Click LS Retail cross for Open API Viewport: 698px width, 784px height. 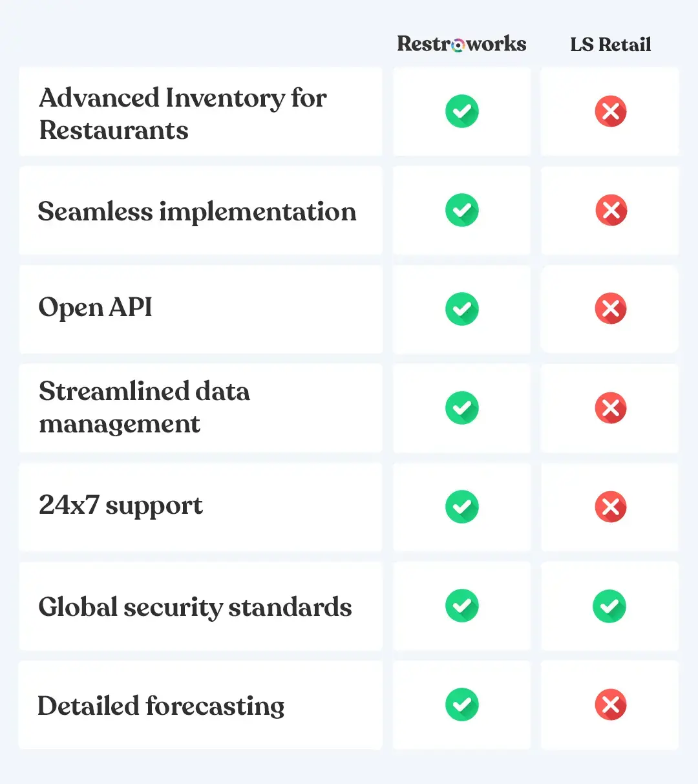611,309
